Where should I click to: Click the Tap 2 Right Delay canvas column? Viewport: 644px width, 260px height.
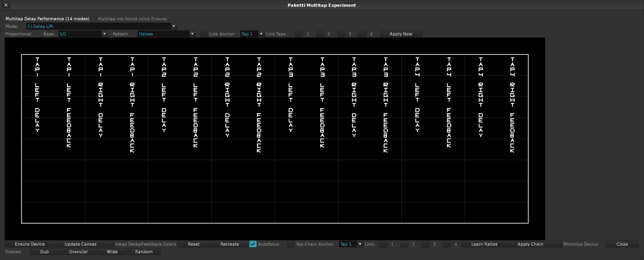pyautogui.click(x=227, y=139)
